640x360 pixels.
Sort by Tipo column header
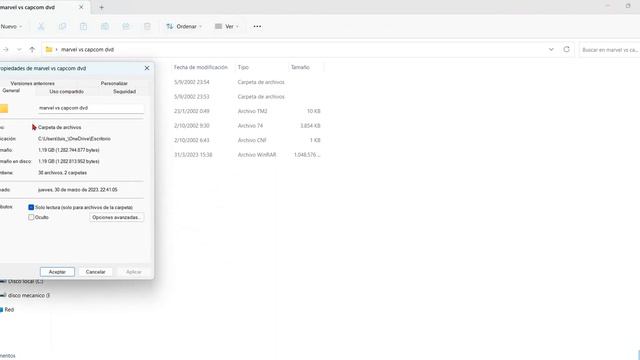243,67
